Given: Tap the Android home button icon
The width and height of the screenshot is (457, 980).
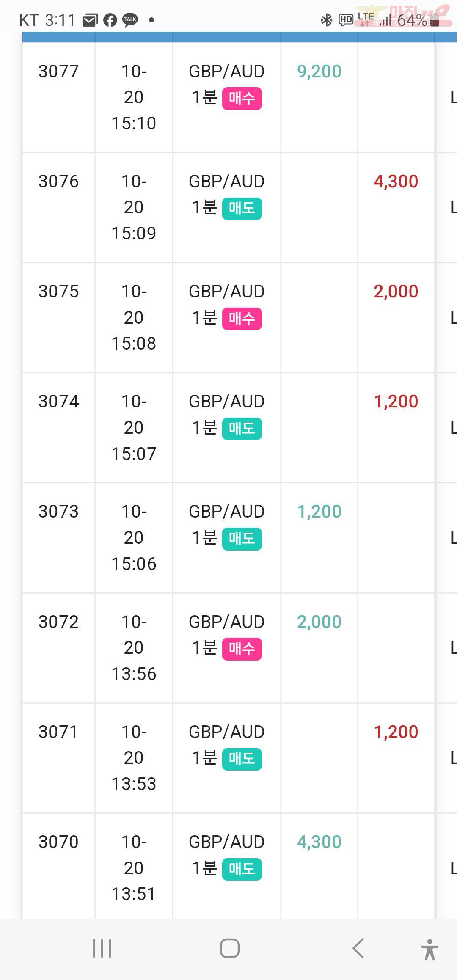Looking at the screenshot, I should 230,948.
